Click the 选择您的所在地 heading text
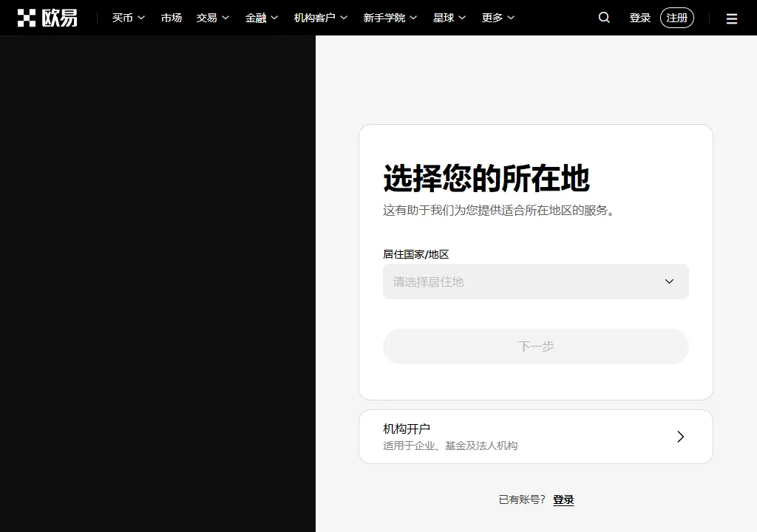757x532 pixels. [486, 178]
